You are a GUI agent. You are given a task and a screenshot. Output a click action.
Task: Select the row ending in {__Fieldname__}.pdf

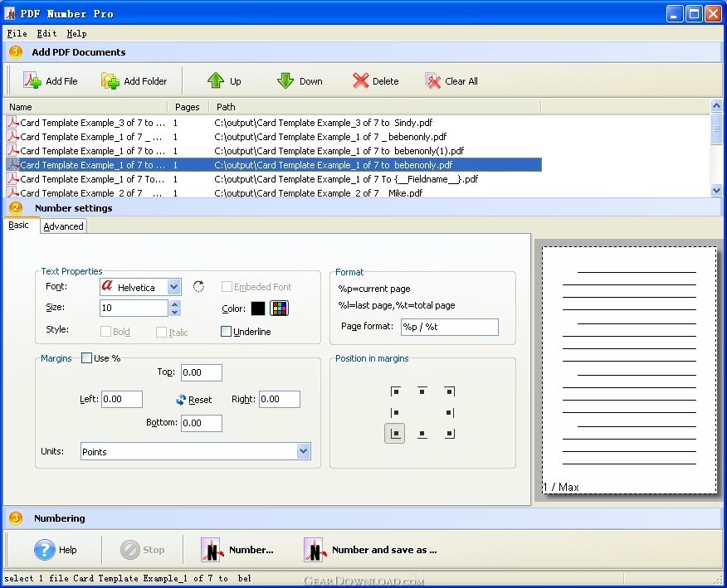click(274, 179)
